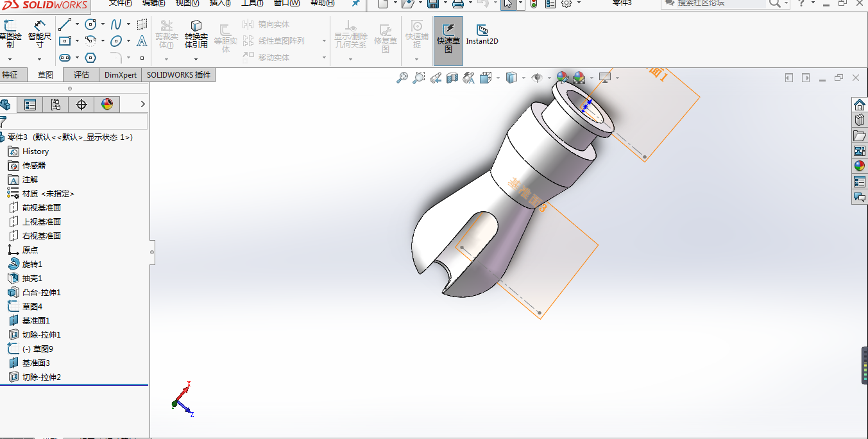This screenshot has height=439, width=868.
Task: Select the Spline sketch tool
Action: pos(116,25)
